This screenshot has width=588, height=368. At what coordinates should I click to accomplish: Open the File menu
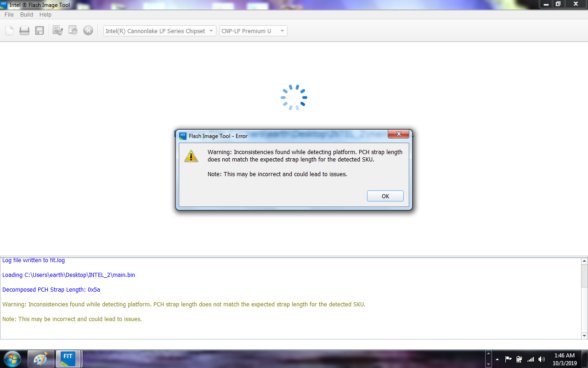[x=9, y=15]
